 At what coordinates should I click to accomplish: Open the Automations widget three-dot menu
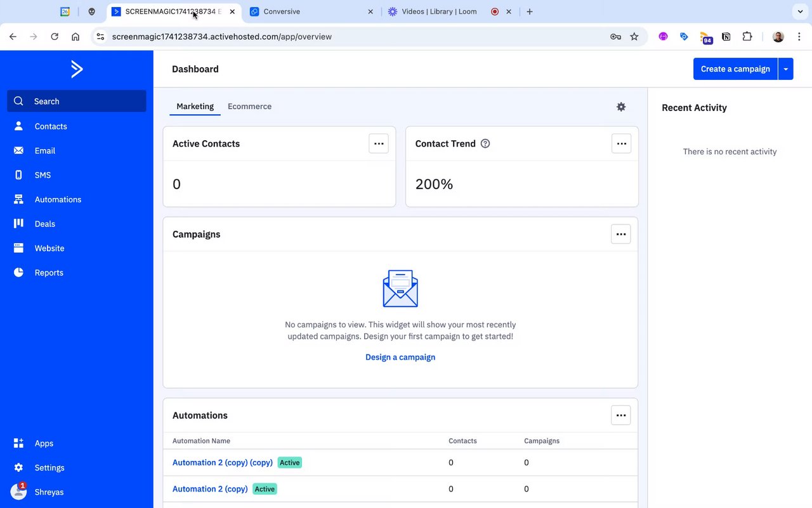621,415
